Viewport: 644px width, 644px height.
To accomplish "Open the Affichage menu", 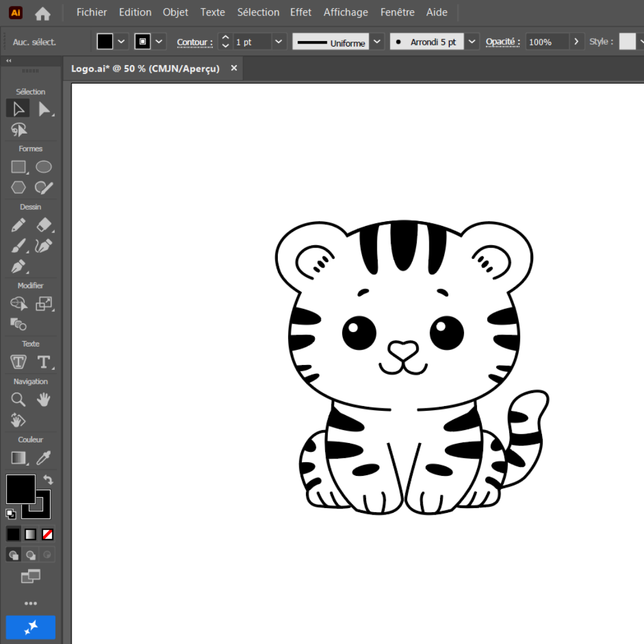I will 346,12.
